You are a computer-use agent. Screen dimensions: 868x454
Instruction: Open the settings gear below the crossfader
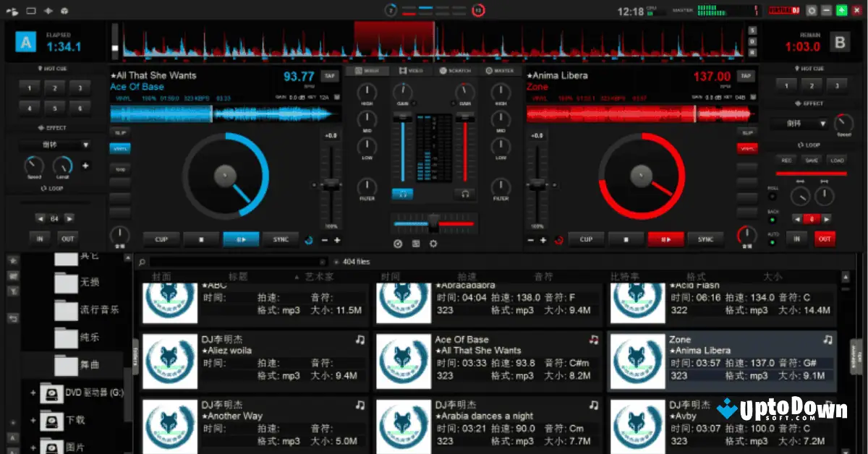[434, 244]
